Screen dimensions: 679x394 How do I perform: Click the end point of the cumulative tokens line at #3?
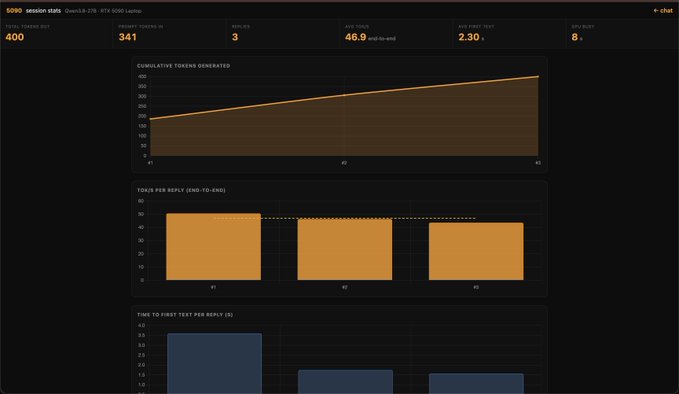click(x=538, y=77)
